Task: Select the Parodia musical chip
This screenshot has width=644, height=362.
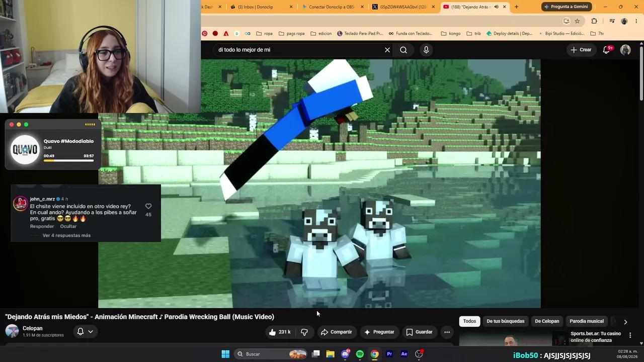Action: pyautogui.click(x=587, y=321)
